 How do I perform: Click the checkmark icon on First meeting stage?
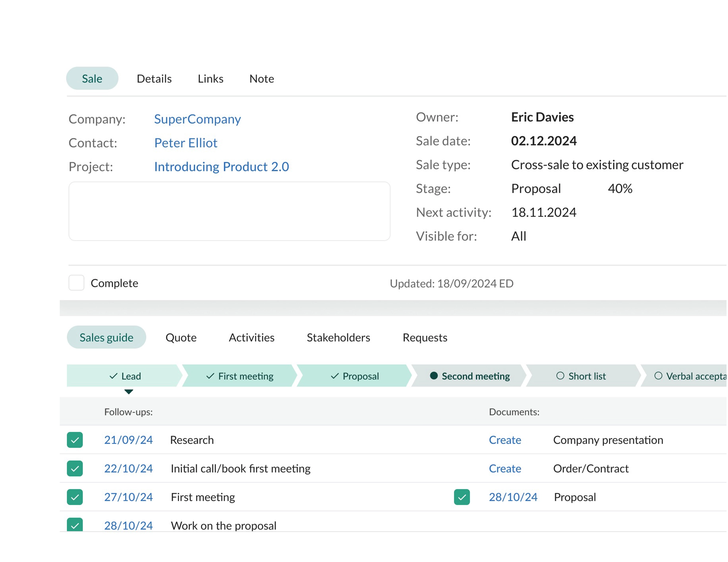[210, 376]
